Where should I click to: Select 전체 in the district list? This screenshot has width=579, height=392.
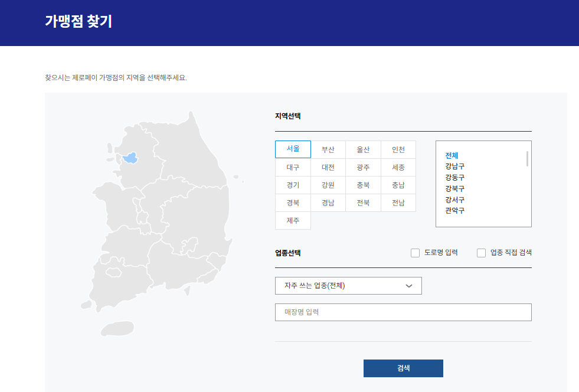[x=452, y=155]
